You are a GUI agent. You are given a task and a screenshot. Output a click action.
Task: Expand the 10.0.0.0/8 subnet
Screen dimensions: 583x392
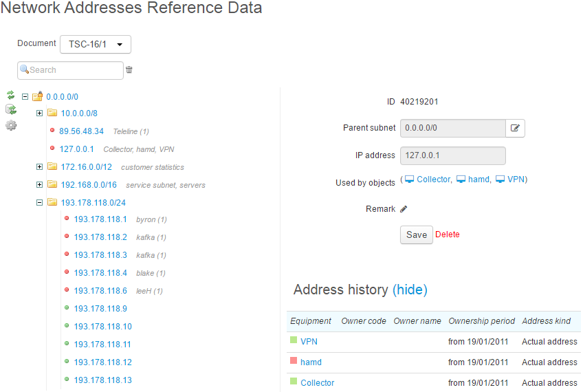pyautogui.click(x=39, y=113)
